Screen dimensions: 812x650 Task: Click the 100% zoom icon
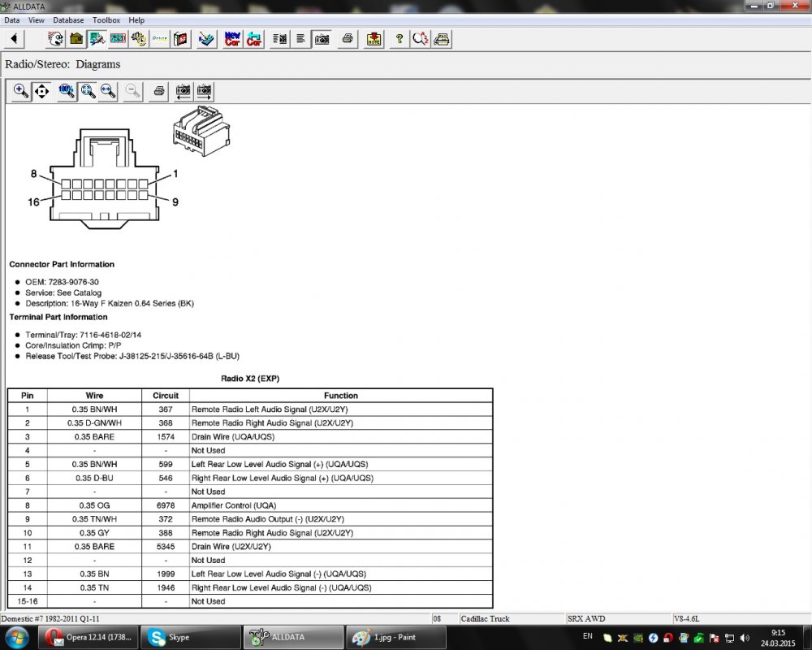[67, 92]
